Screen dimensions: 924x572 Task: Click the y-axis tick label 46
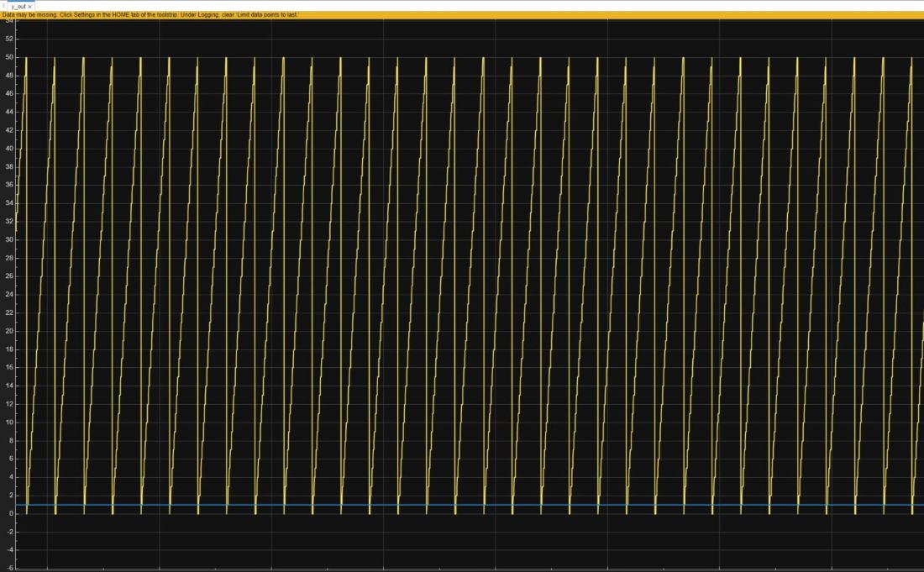point(9,94)
